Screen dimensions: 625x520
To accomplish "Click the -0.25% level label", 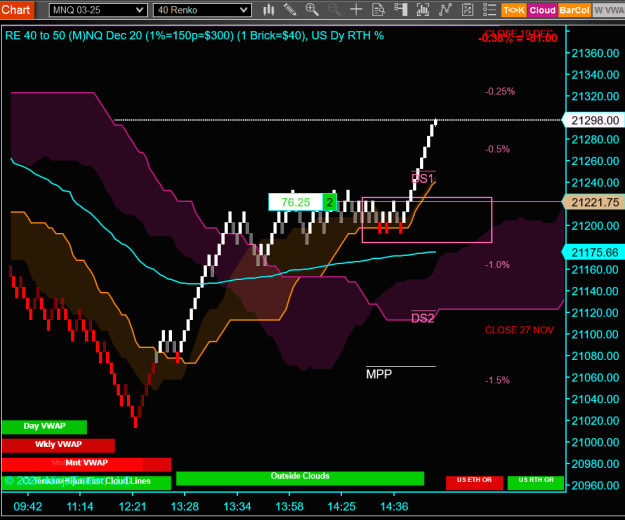I will point(500,92).
